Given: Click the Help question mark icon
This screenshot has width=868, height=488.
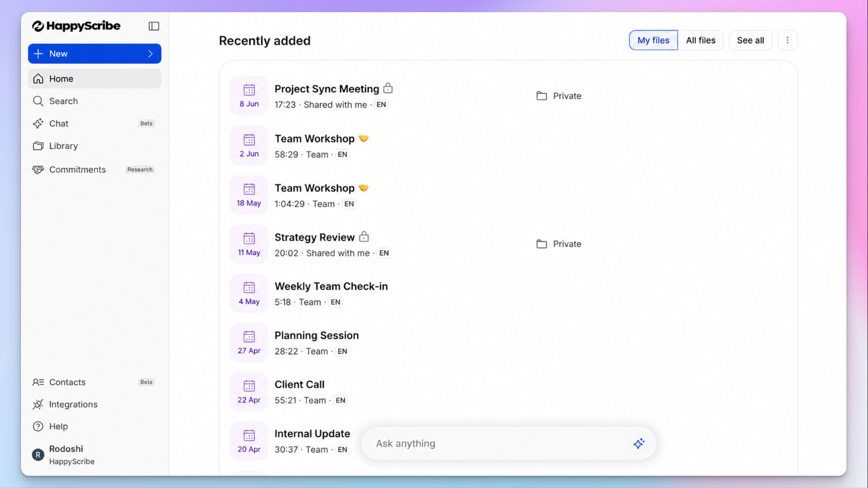Looking at the screenshot, I should pos(38,427).
